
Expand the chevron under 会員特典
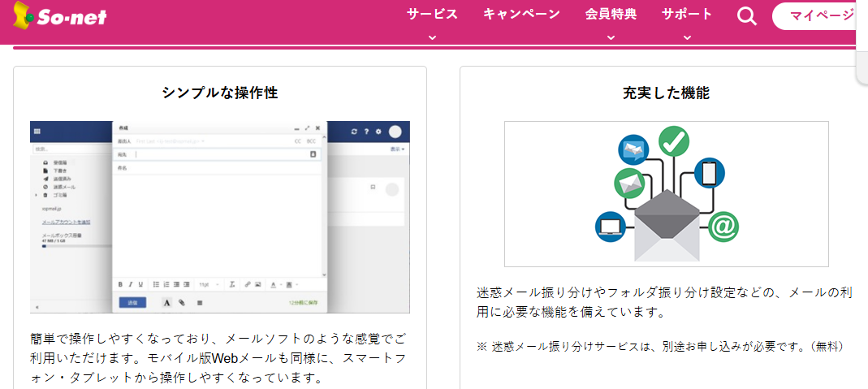coord(611,37)
